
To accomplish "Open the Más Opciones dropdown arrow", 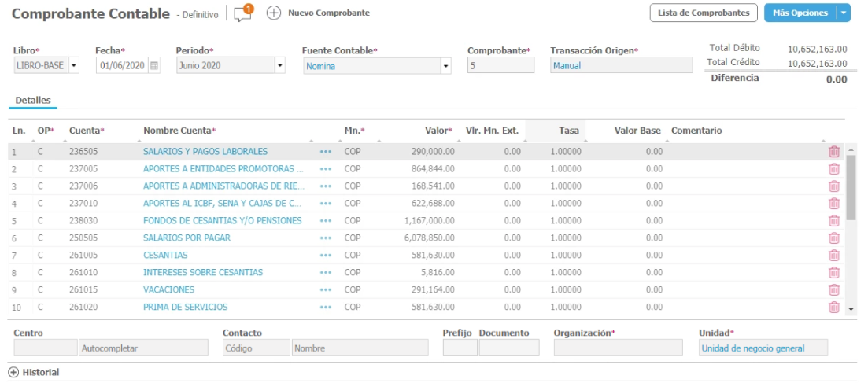I will coord(844,13).
